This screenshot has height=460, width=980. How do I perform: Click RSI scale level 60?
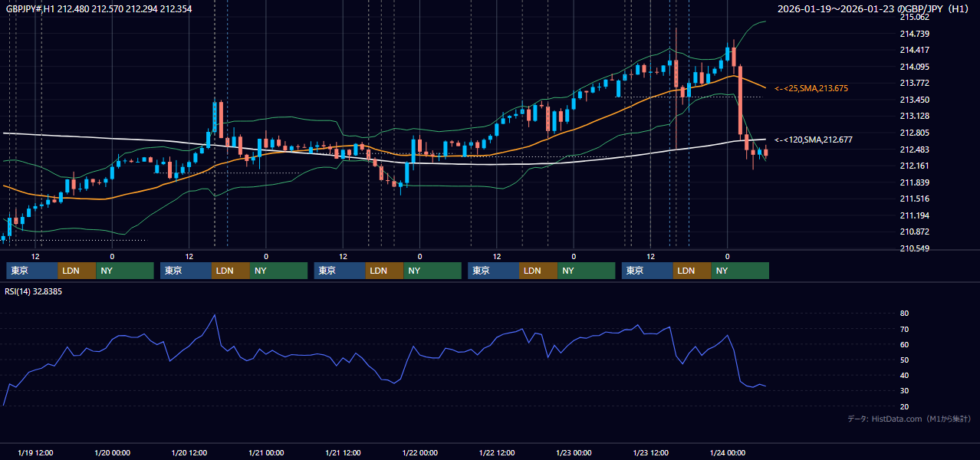click(905, 345)
